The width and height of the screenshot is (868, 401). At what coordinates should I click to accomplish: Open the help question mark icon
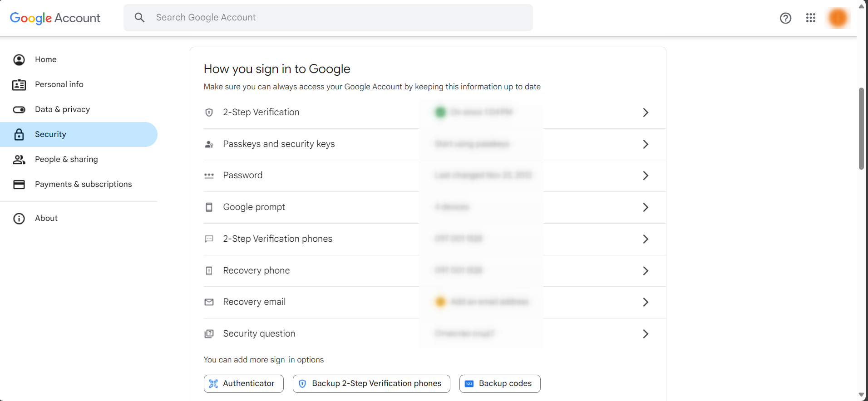click(785, 18)
